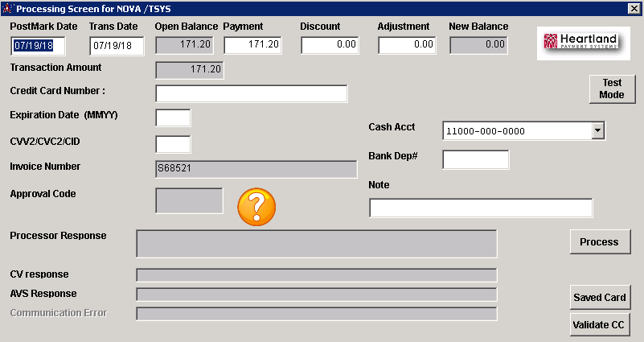Click the application icon in title bar
The width and height of the screenshot is (644, 342).
(x=7, y=9)
